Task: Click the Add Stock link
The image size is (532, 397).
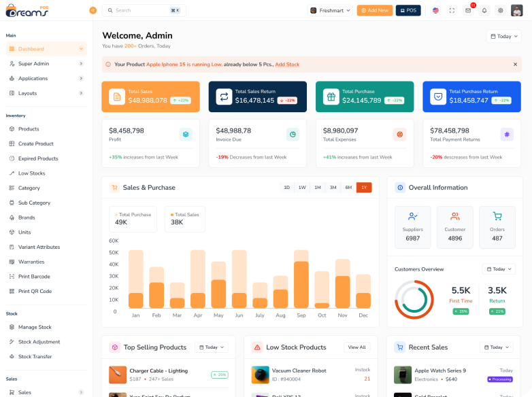Action: [x=287, y=65]
